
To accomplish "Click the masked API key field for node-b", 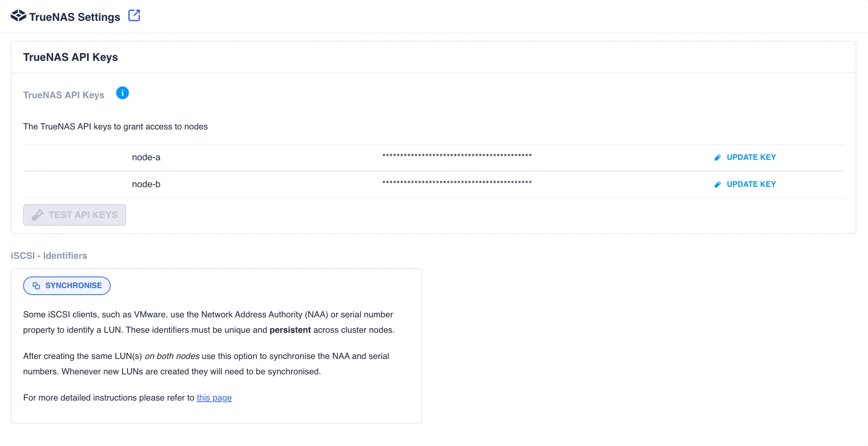I will coord(457,183).
